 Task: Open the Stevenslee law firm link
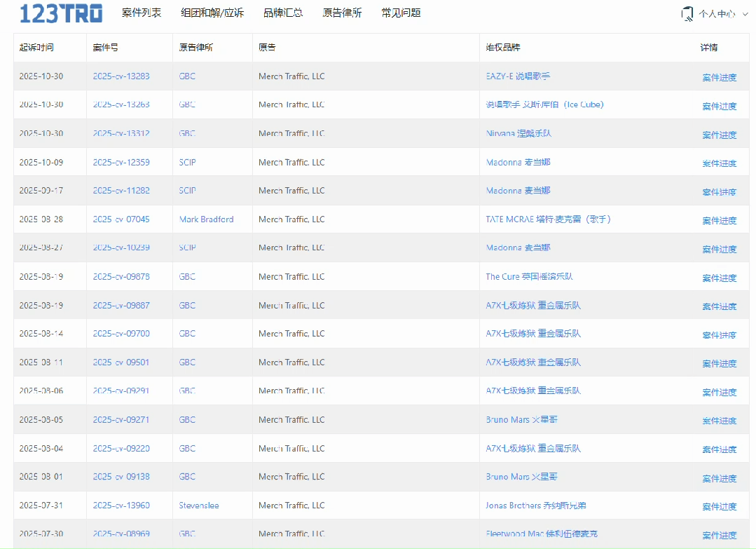pyautogui.click(x=199, y=506)
